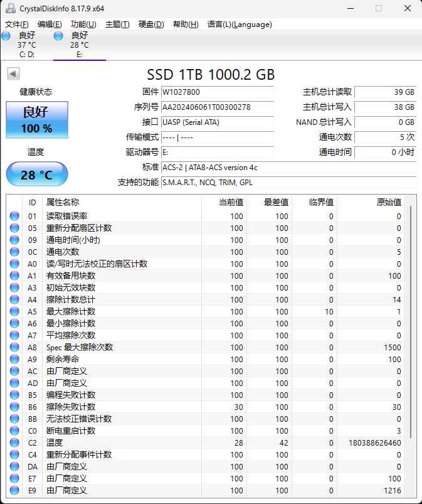Click status orb for attribute 05 重新分配扇区计数
The image size is (422, 504).
click(14, 228)
